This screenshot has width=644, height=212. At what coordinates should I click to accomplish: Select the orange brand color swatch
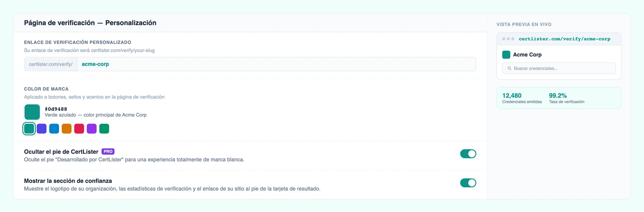click(x=67, y=129)
